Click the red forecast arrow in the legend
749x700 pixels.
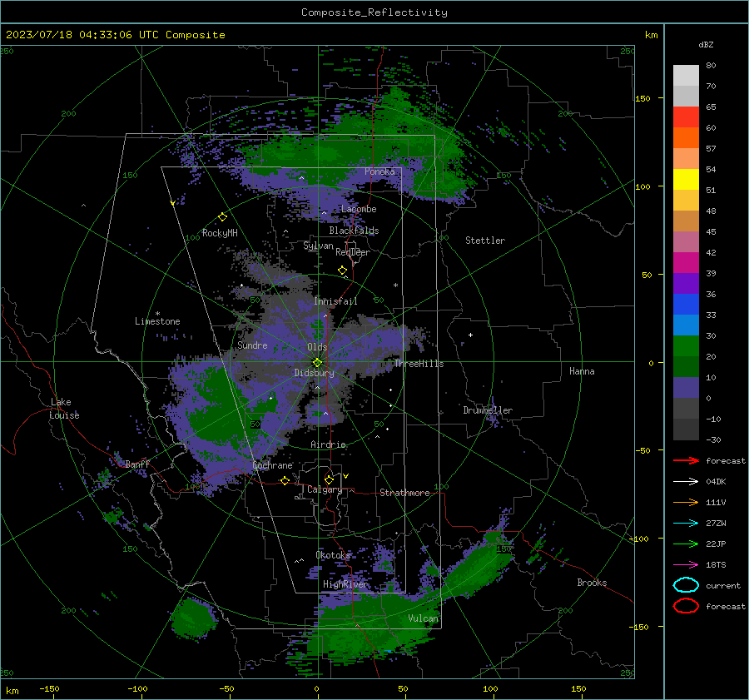(686, 460)
